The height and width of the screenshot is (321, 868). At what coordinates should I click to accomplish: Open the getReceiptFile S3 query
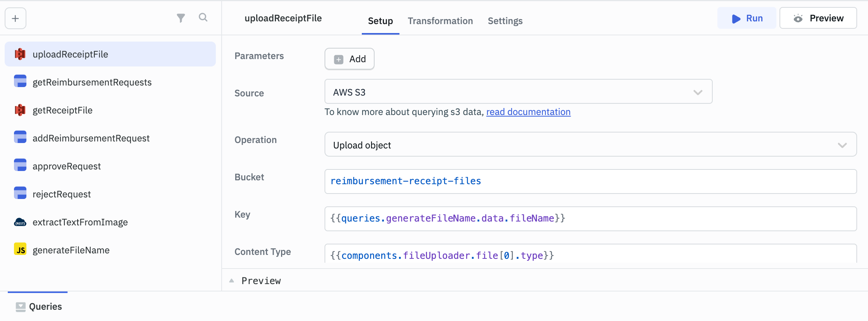(62, 110)
